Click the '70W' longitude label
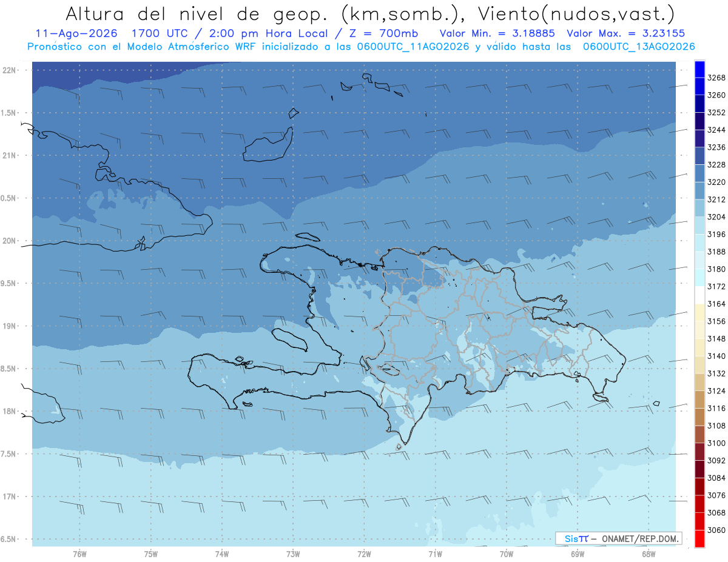Image resolution: width=728 pixels, height=562 pixels. point(507,554)
